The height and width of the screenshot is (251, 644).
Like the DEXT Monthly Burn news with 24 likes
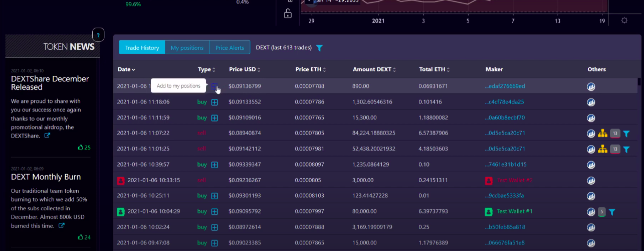click(84, 237)
